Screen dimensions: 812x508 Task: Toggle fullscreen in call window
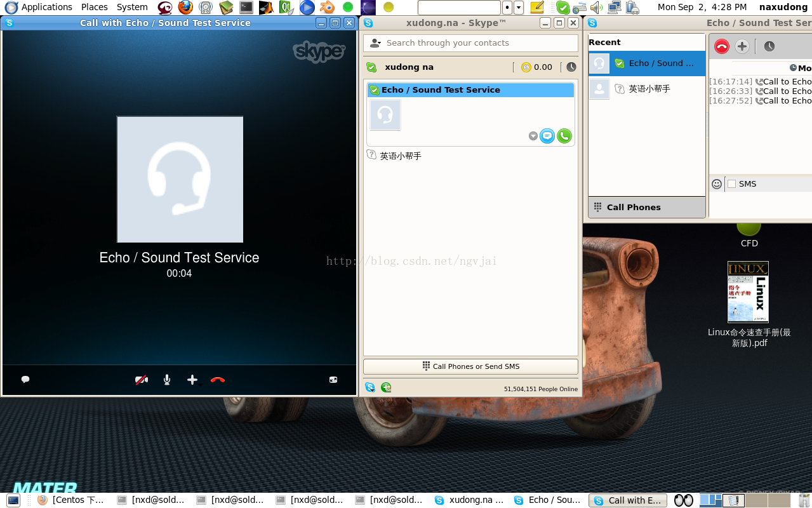point(333,380)
